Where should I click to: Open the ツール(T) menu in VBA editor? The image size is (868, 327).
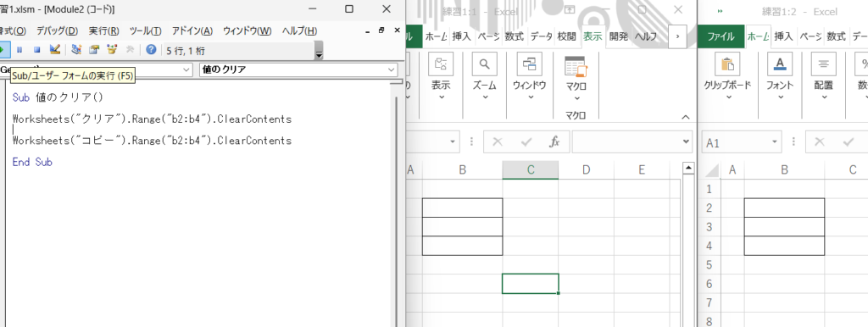(x=145, y=30)
